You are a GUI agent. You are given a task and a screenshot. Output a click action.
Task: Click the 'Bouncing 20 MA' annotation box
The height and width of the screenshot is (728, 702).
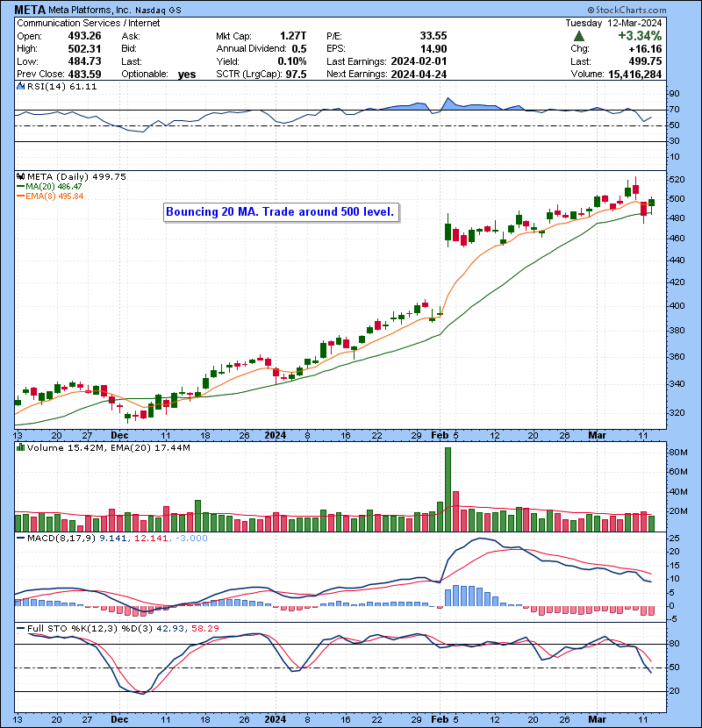[x=281, y=211]
